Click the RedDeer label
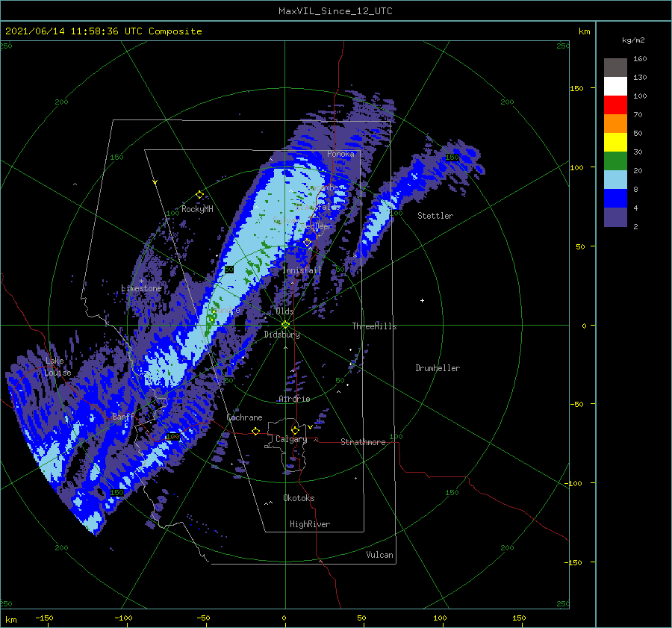Screen dimensions: 672x628 coord(317,226)
